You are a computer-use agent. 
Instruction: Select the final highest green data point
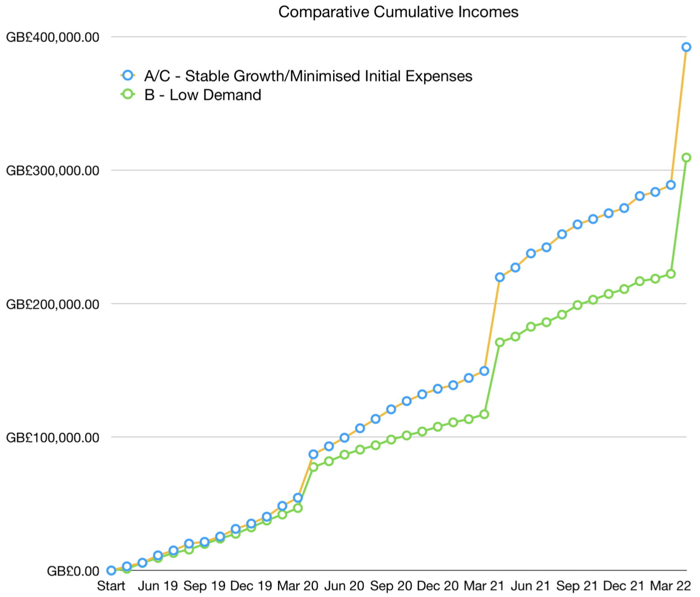coord(686,157)
